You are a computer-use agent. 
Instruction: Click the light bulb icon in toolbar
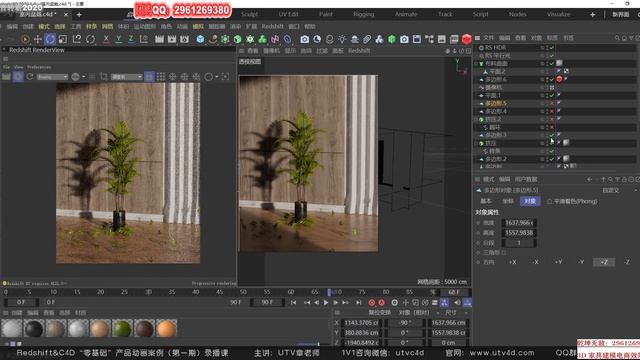(x=342, y=39)
